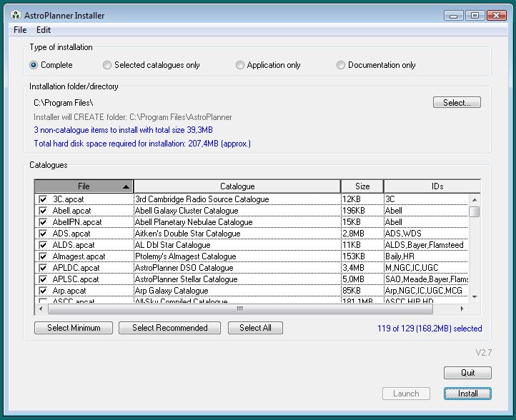Click the 196KB size value
This screenshot has height=420, width=516.
pos(354,211)
